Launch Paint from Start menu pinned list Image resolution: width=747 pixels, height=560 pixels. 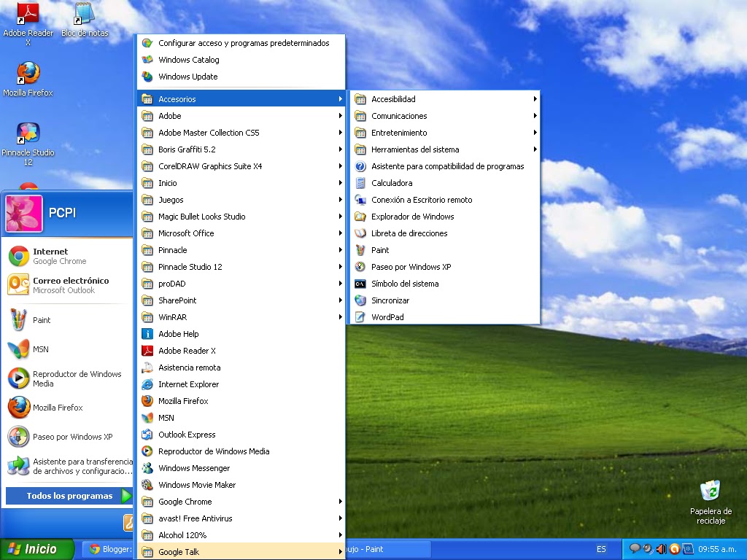click(x=66, y=320)
